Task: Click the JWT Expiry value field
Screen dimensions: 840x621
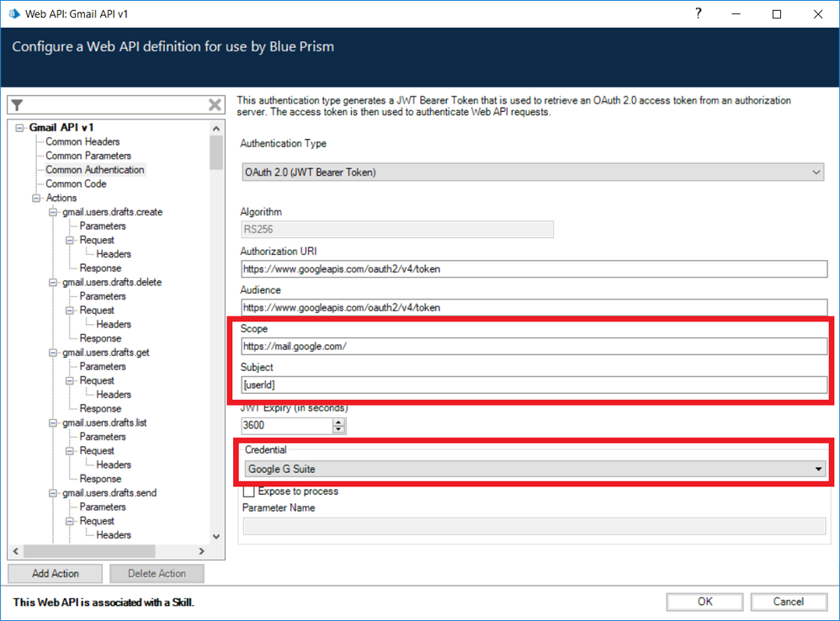Action: tap(287, 426)
